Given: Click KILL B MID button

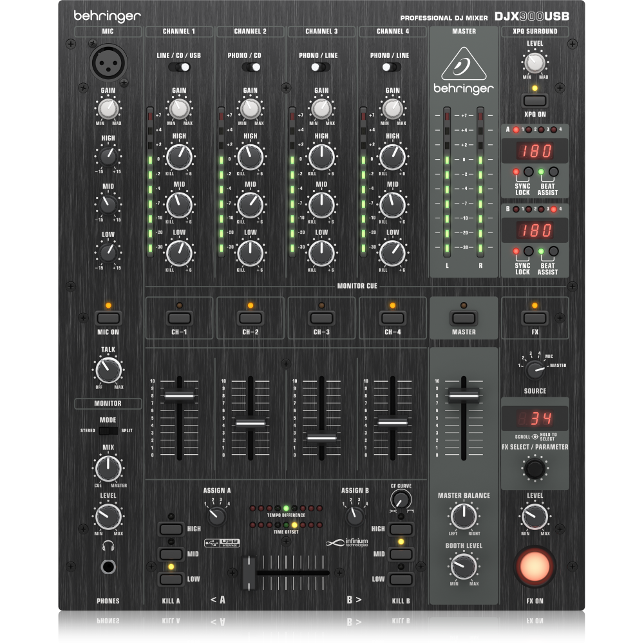Looking at the screenshot, I should coord(401,554).
